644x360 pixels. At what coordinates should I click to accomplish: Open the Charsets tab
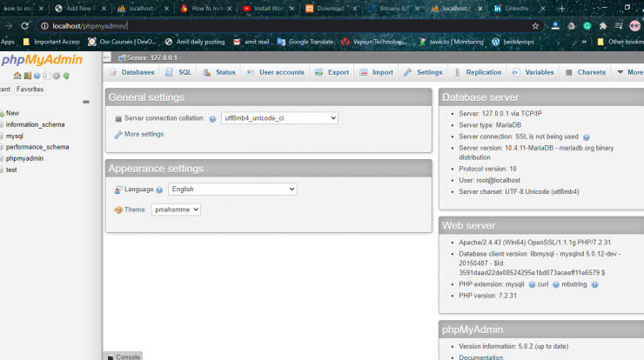586,72
